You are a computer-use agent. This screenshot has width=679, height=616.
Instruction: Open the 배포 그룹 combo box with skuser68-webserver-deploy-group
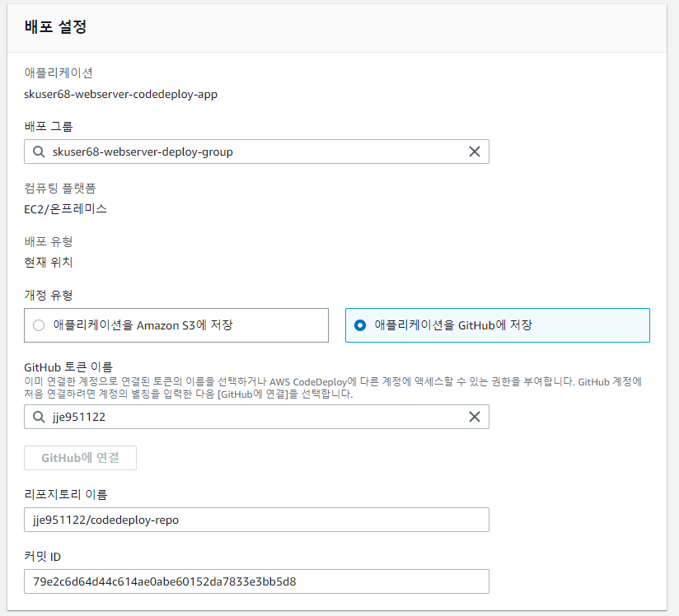[256, 152]
